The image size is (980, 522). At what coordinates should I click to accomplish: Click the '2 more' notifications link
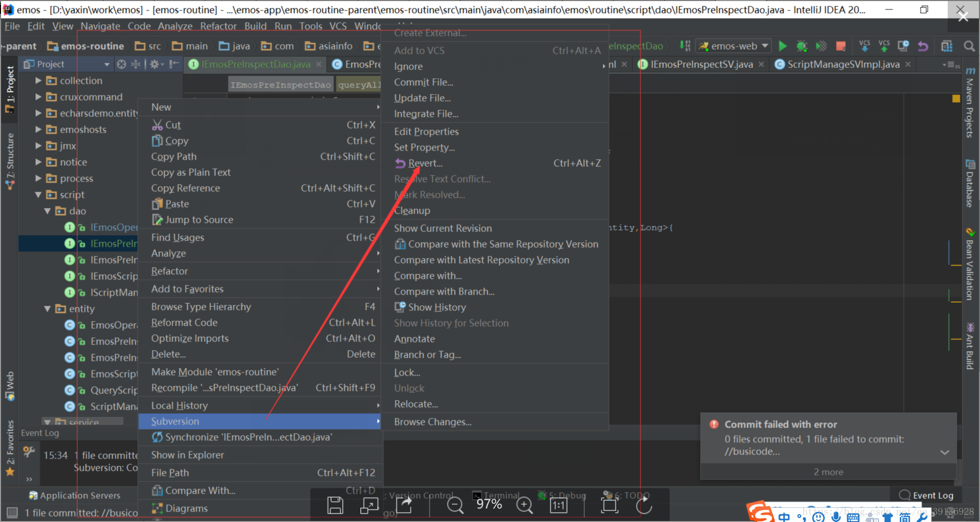pyautogui.click(x=828, y=472)
